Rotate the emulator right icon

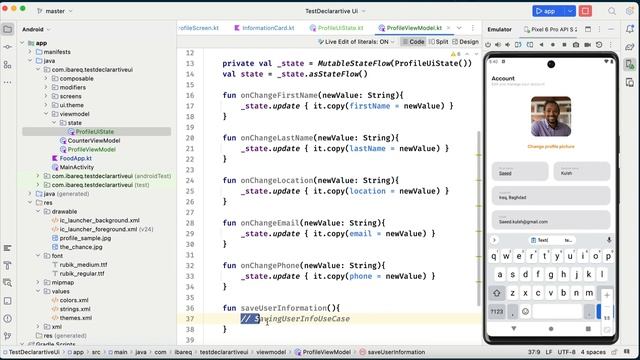click(530, 44)
